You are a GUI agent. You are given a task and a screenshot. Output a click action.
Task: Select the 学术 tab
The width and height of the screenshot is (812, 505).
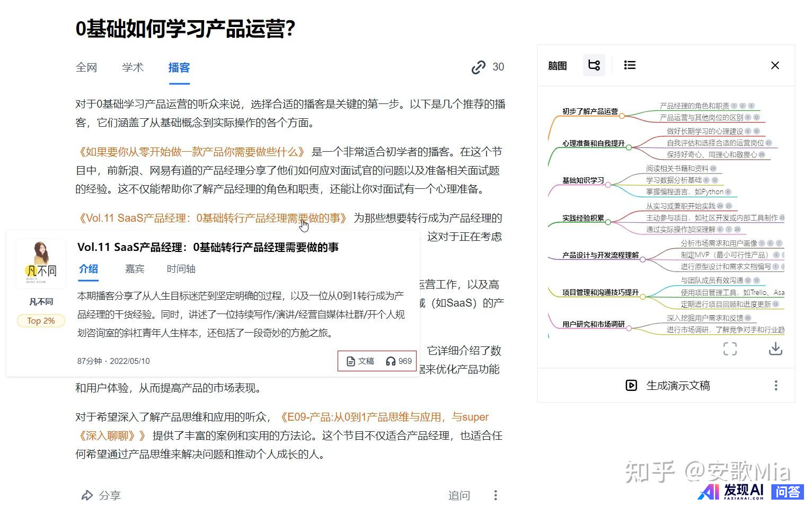coord(133,67)
